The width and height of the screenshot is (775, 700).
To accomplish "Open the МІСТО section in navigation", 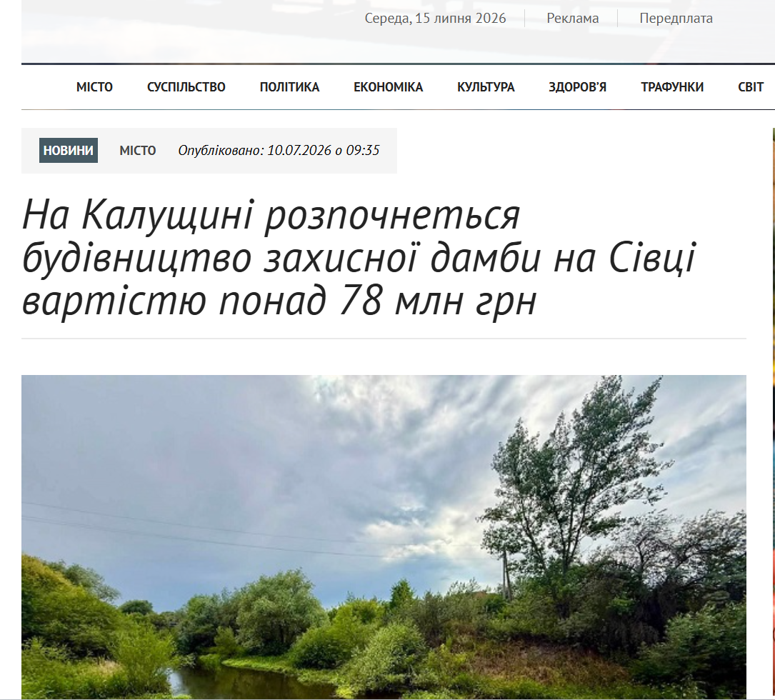I will pyautogui.click(x=94, y=87).
